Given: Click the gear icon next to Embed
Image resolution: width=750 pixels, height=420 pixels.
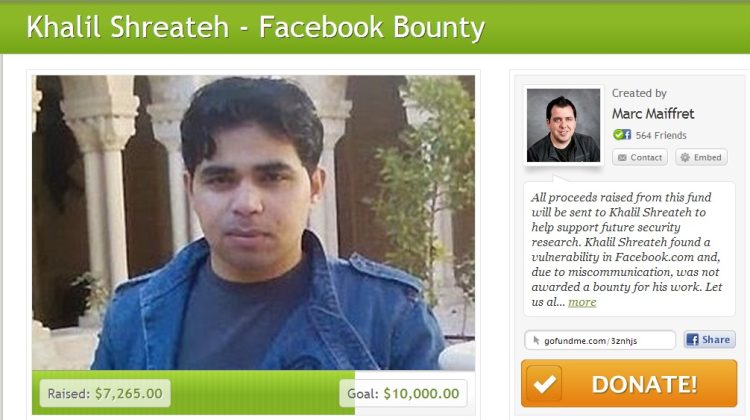Looking at the screenshot, I should pos(685,157).
